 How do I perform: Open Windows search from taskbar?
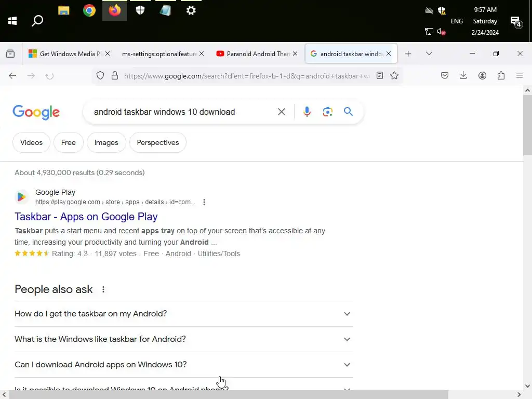coord(37,21)
